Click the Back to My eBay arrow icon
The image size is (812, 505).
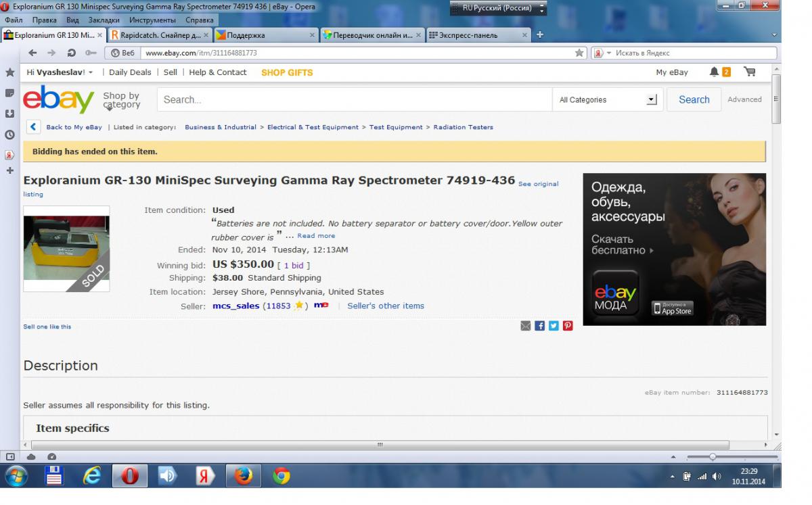click(33, 127)
